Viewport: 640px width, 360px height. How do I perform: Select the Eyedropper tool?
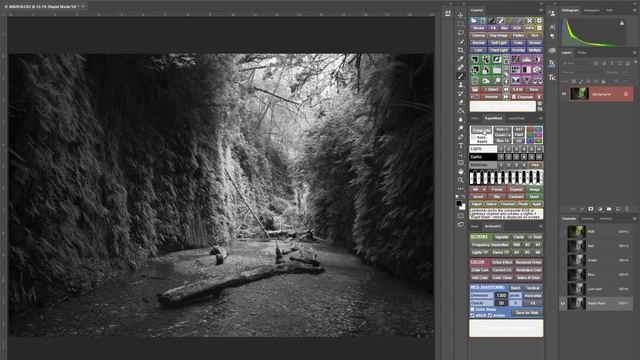tap(460, 59)
